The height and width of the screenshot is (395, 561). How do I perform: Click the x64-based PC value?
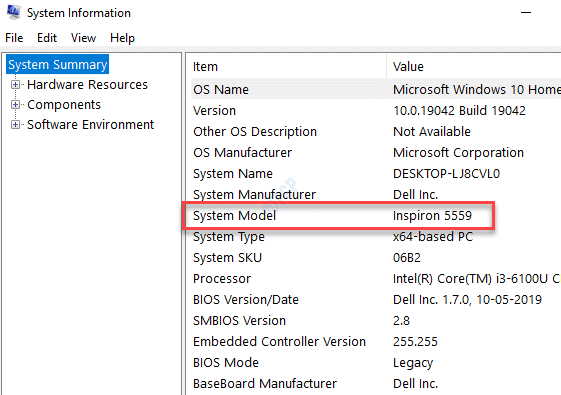coord(433,237)
